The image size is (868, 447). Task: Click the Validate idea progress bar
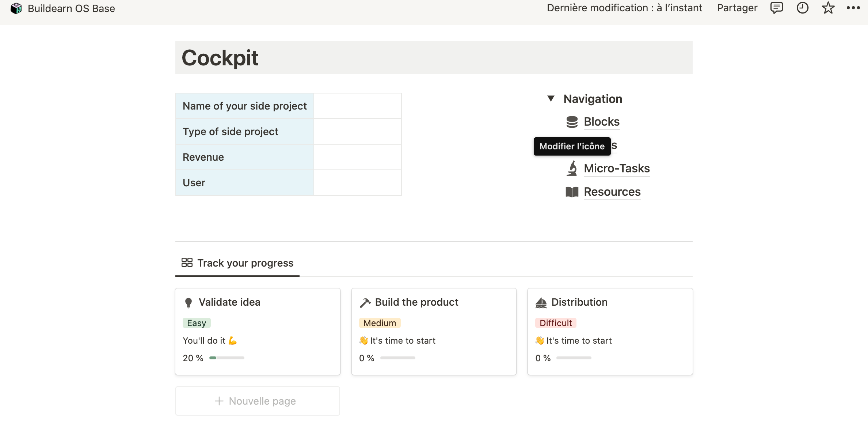[x=226, y=358]
